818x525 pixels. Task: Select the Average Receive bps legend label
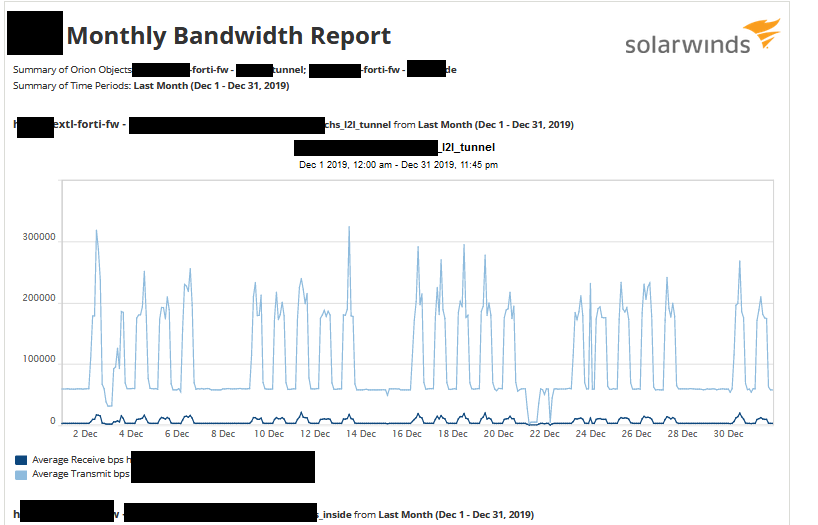tap(81, 460)
